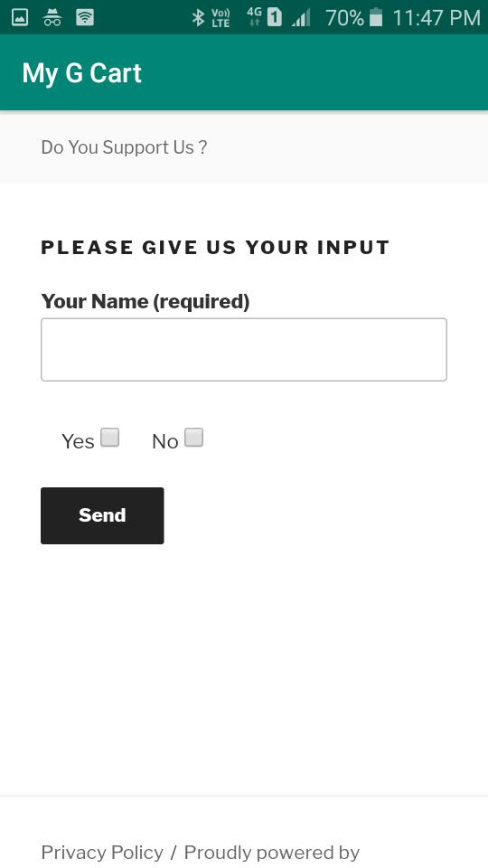Click the Send button

102,515
